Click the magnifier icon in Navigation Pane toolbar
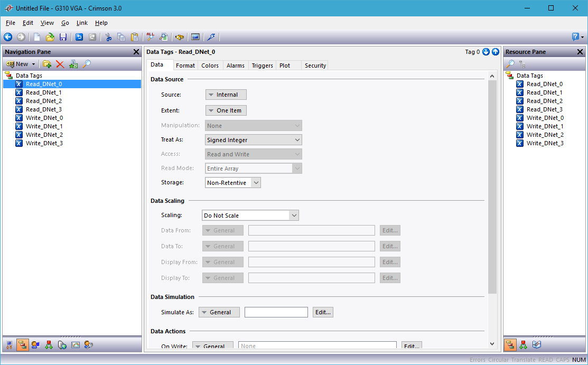588x365 pixels. click(x=87, y=64)
